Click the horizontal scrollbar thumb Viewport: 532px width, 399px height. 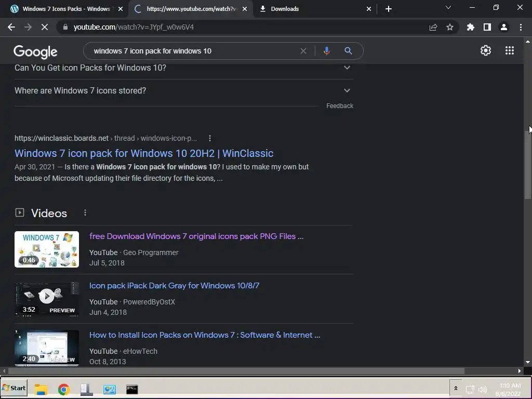(x=236, y=371)
